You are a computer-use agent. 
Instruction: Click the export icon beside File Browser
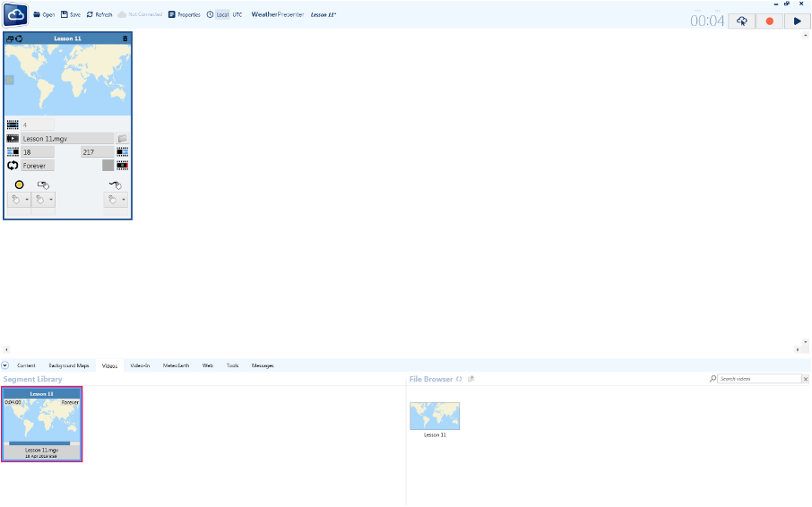click(x=471, y=379)
